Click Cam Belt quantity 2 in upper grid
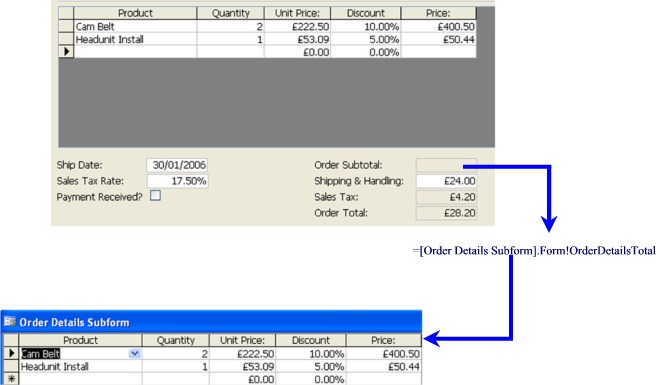Viewport: 656px width, 385px height. point(231,26)
